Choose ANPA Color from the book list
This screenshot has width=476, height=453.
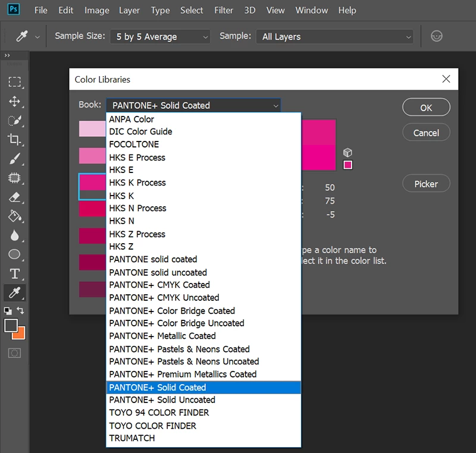point(203,119)
